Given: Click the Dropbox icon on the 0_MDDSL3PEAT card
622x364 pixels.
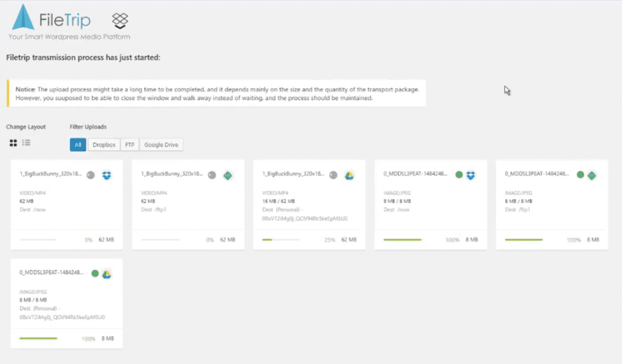Looking at the screenshot, I should point(470,175).
